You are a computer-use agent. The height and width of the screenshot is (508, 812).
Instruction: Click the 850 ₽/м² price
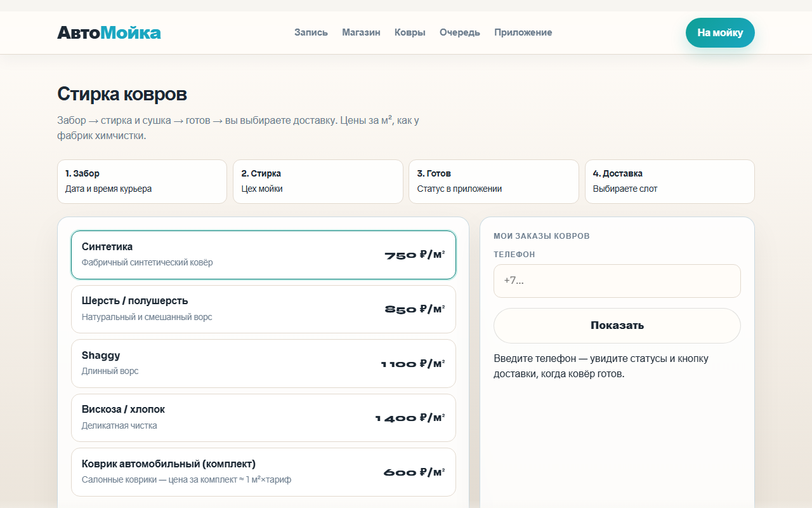(x=415, y=309)
